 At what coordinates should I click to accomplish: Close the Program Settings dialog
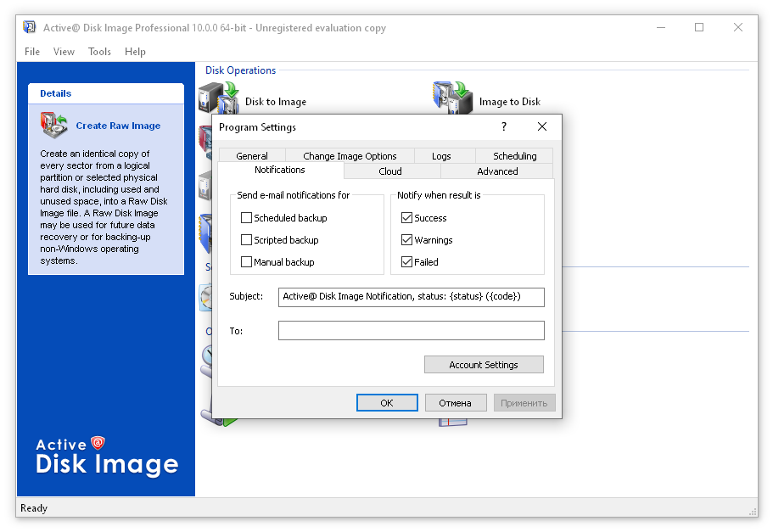(542, 126)
